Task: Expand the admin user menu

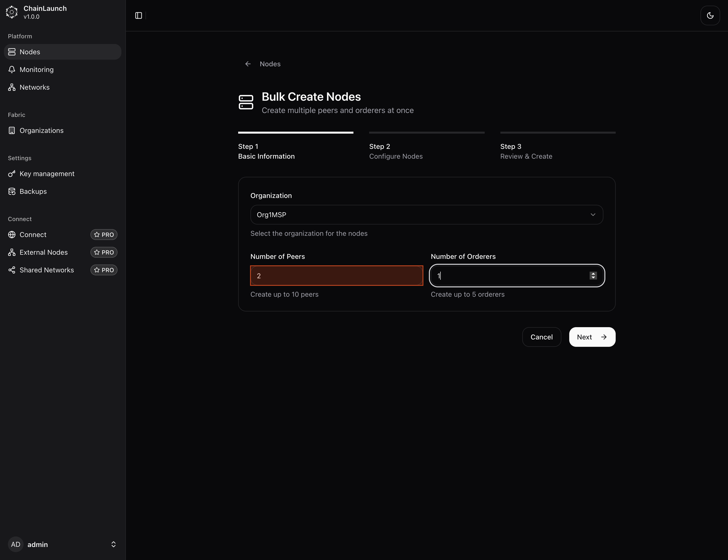Action: (x=62, y=544)
